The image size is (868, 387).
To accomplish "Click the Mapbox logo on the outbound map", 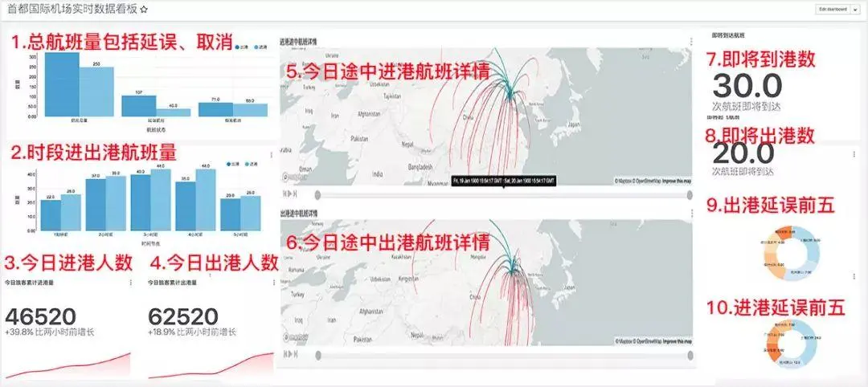I will click(295, 338).
